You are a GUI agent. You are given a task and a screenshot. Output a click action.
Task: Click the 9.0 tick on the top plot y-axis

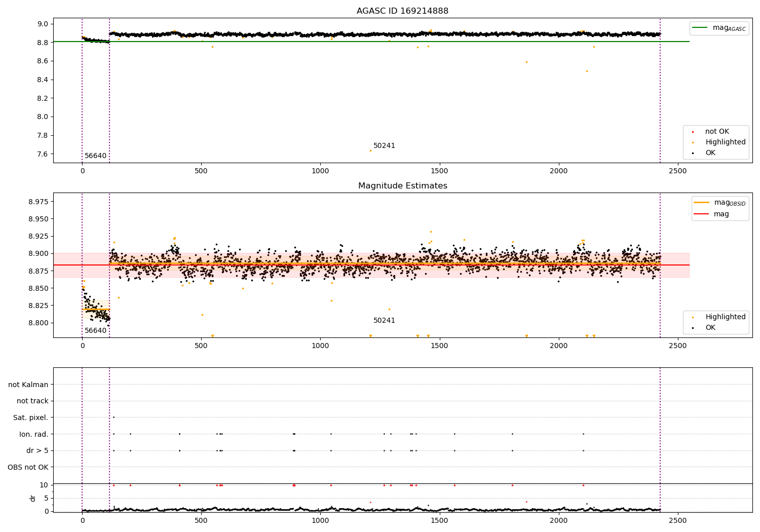click(43, 24)
